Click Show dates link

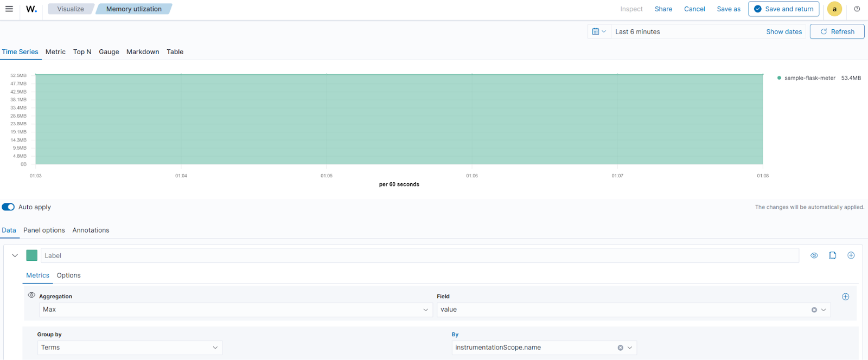click(784, 31)
